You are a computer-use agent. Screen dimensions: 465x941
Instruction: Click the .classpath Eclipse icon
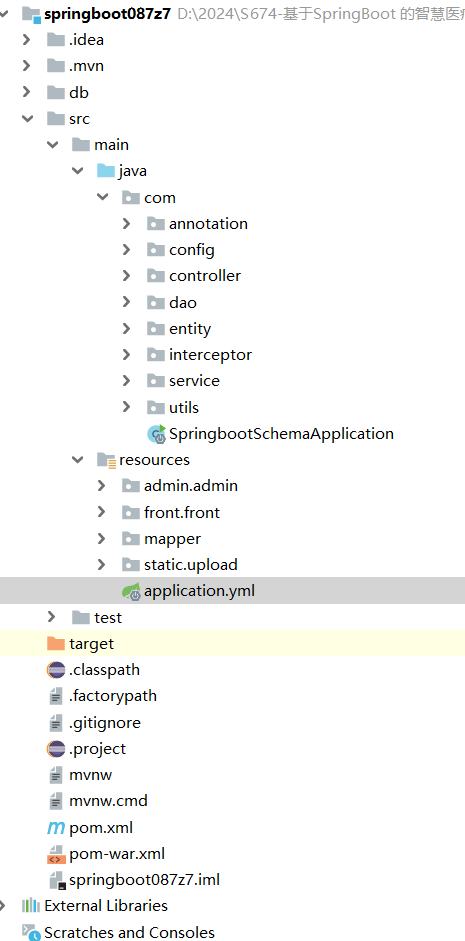(56, 670)
